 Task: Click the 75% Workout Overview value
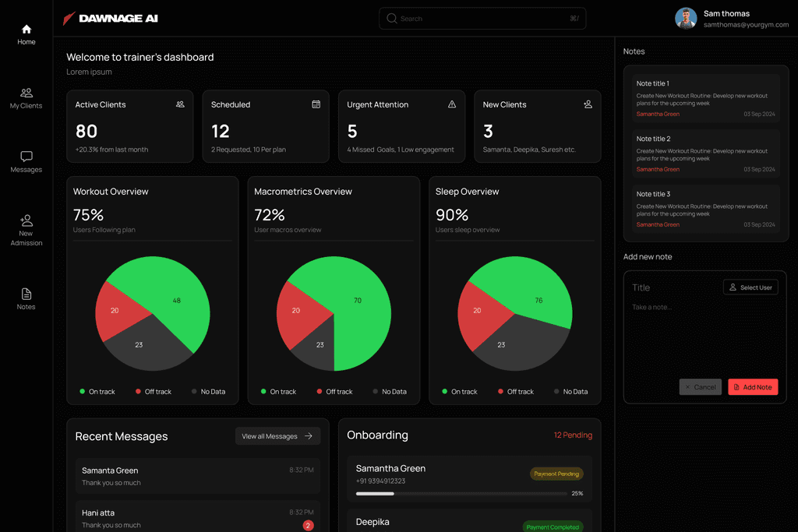pos(89,215)
